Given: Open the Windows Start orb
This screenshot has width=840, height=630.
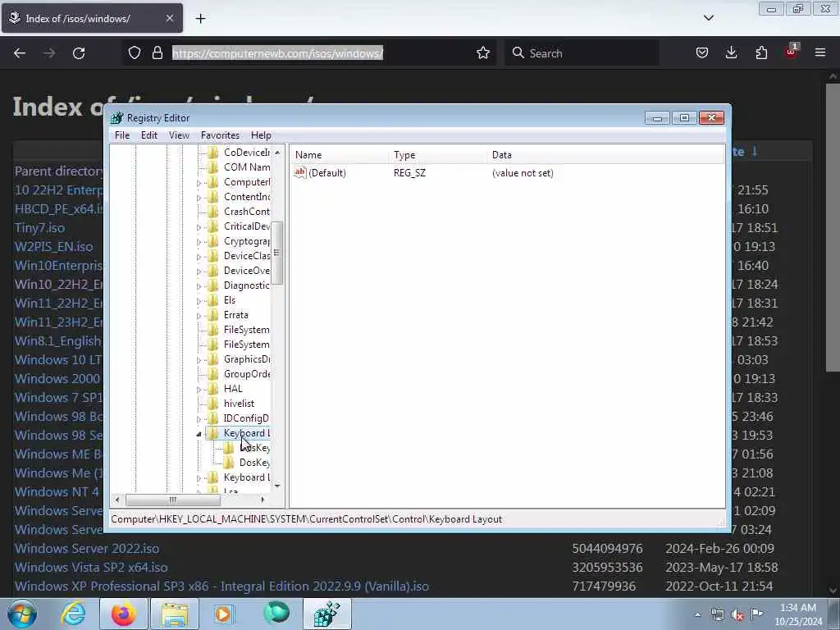Looking at the screenshot, I should click(22, 614).
